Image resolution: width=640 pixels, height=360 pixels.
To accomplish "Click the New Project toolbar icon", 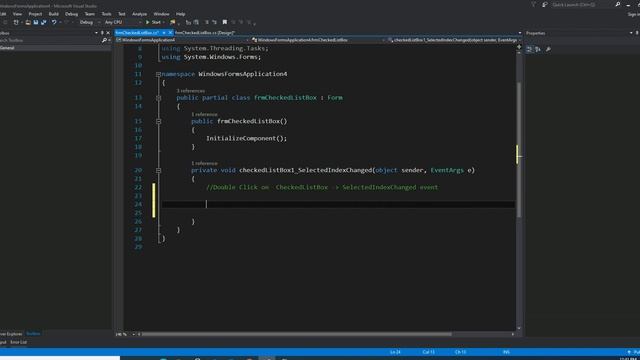I will pos(16,22).
